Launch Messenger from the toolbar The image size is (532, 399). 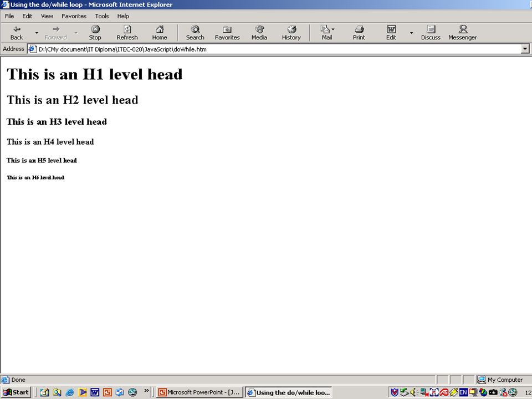tap(463, 33)
